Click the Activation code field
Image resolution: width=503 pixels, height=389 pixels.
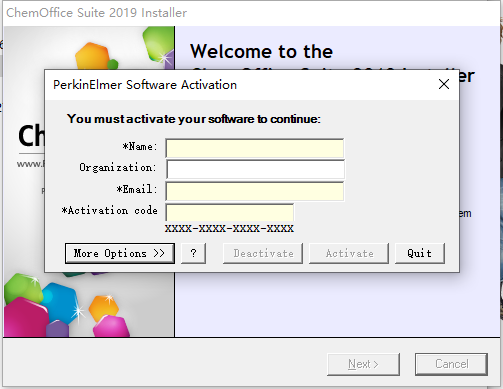click(230, 212)
